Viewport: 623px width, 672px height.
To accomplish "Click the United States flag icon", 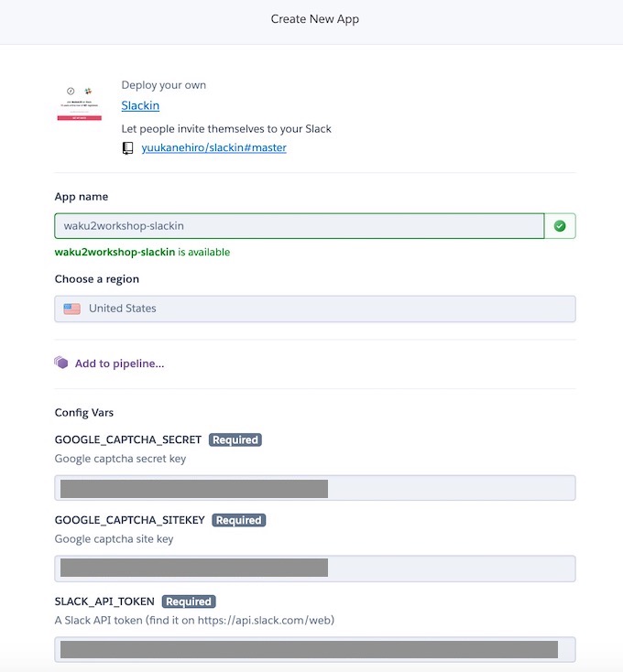I will 72,309.
